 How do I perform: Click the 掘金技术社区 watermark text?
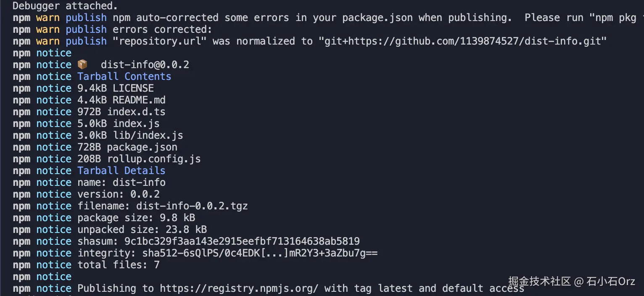click(539, 282)
